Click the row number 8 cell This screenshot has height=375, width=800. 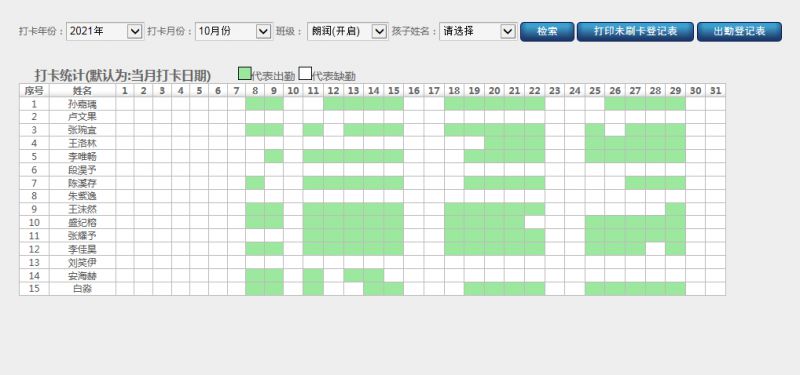(x=34, y=196)
